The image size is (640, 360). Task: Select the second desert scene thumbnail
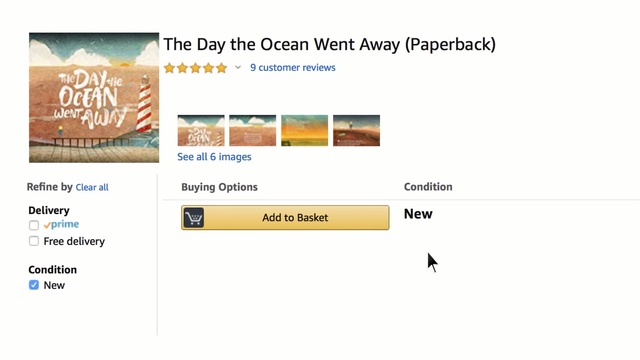(253, 131)
